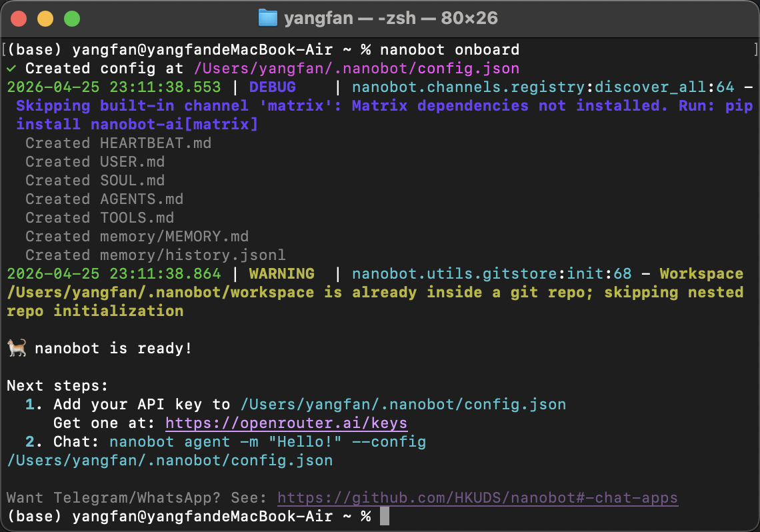Click the green zoom window button
Image resolution: width=760 pixels, height=532 pixels.
72,19
